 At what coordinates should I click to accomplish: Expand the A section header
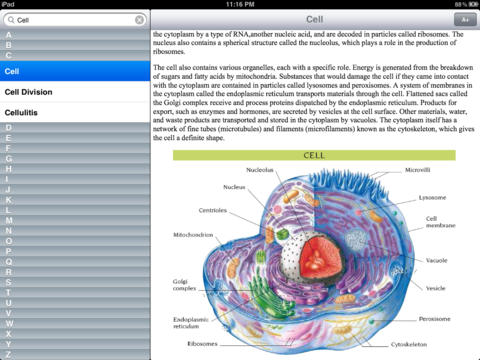click(75, 35)
